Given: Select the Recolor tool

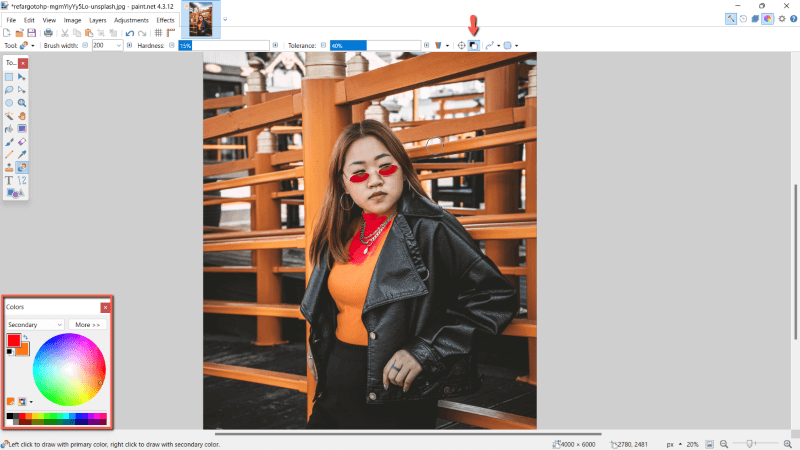Looking at the screenshot, I should tap(22, 167).
